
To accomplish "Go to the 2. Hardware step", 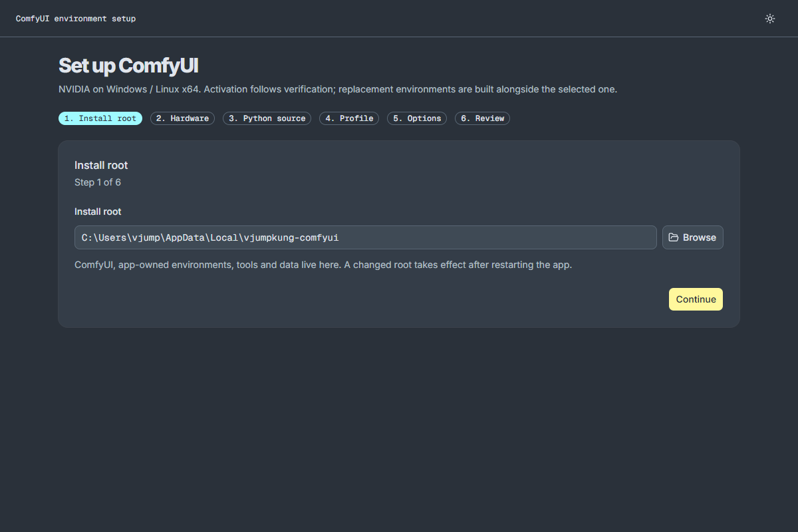I will tap(182, 118).
